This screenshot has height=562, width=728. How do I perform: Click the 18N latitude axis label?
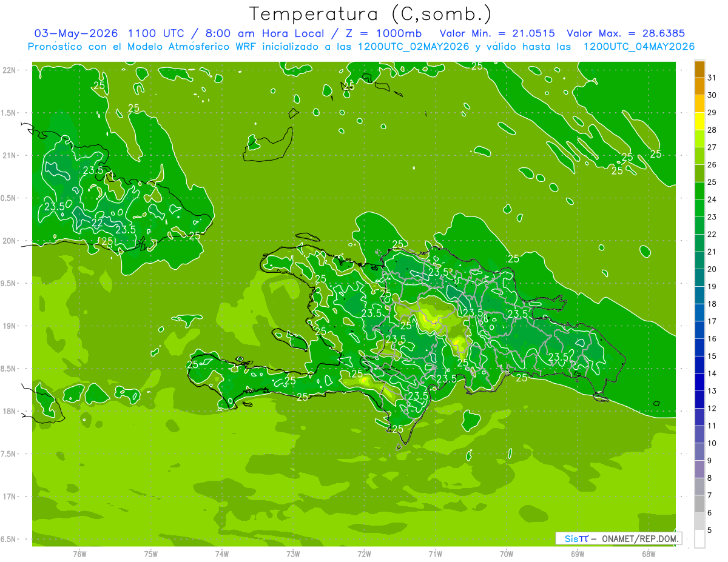(x=10, y=411)
